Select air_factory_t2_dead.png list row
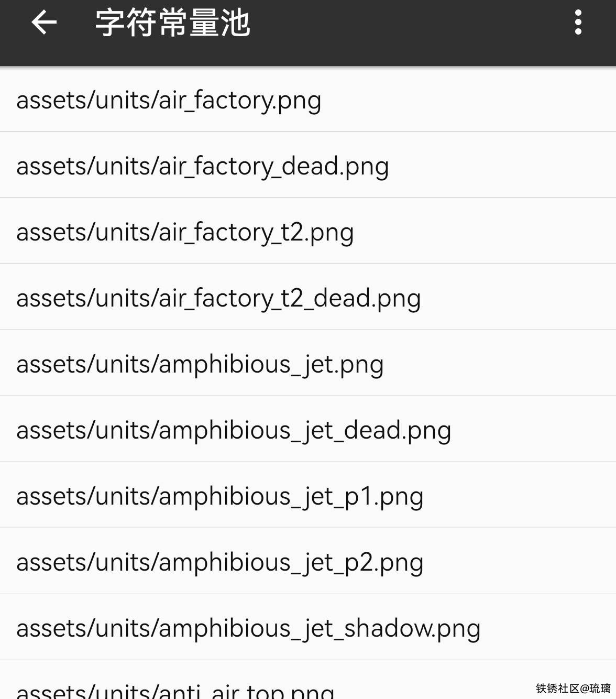Screen dimensions: 616x699 (x=218, y=298)
